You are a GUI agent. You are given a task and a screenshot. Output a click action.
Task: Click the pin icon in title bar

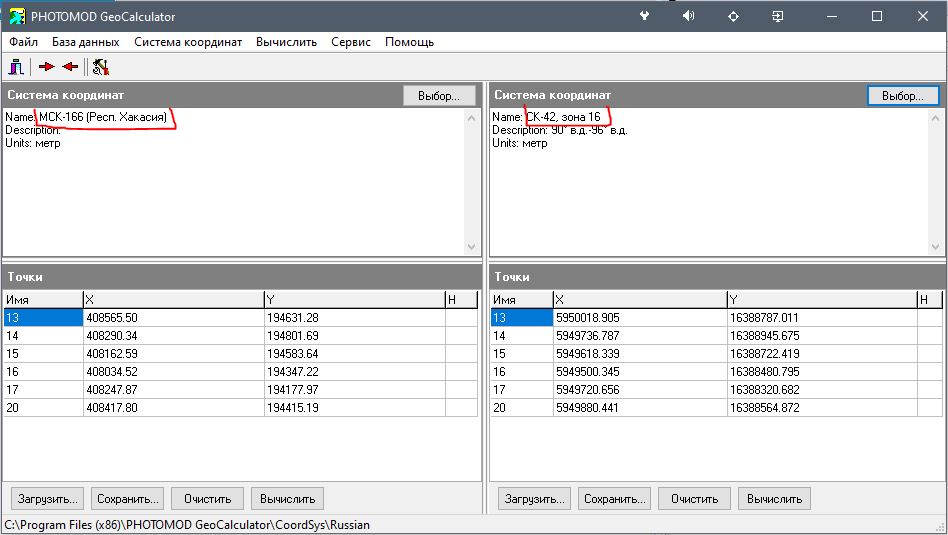(644, 16)
